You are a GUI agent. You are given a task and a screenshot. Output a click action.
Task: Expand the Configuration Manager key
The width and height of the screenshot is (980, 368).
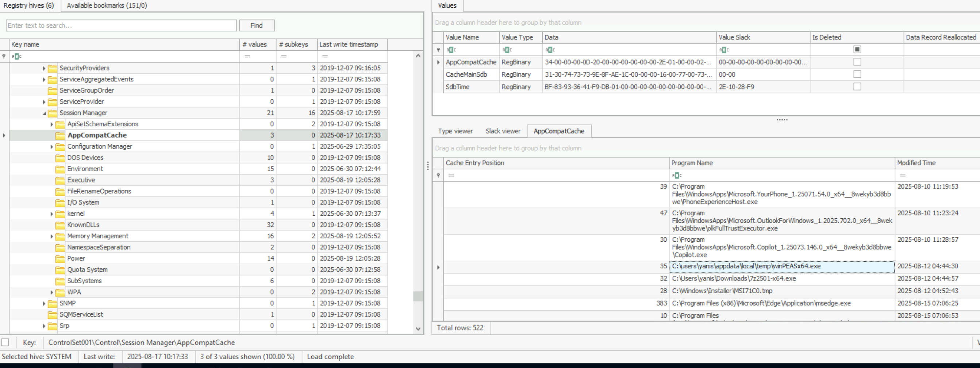tap(52, 147)
